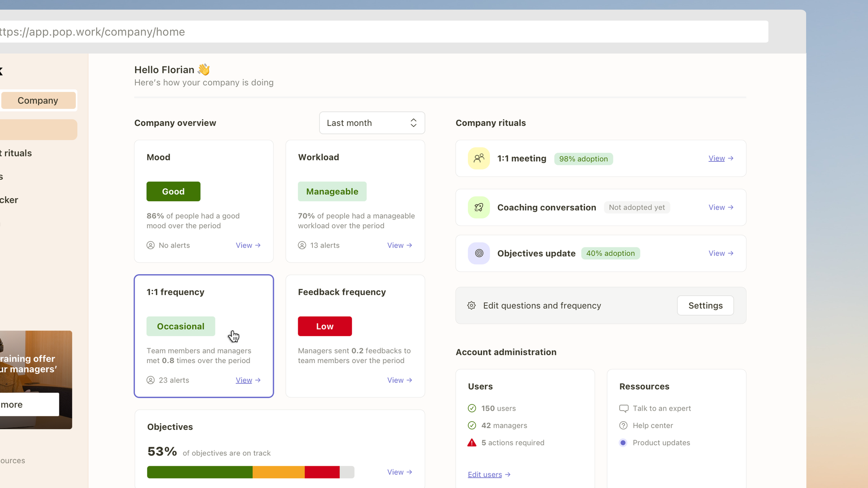This screenshot has height=488, width=868.
Task: Click the chat bubble icon next to Talk to an expert
Action: pos(624,408)
